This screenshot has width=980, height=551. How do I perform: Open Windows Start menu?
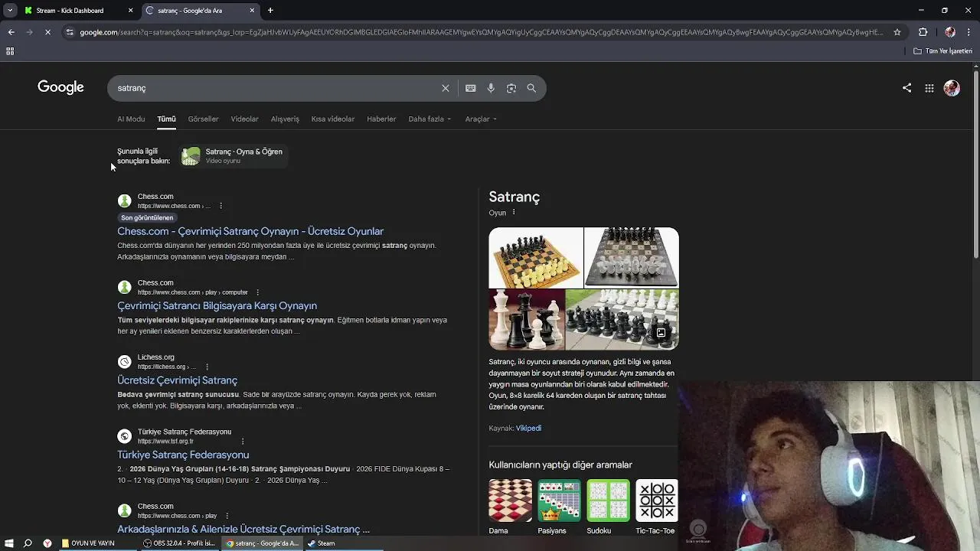[9, 543]
